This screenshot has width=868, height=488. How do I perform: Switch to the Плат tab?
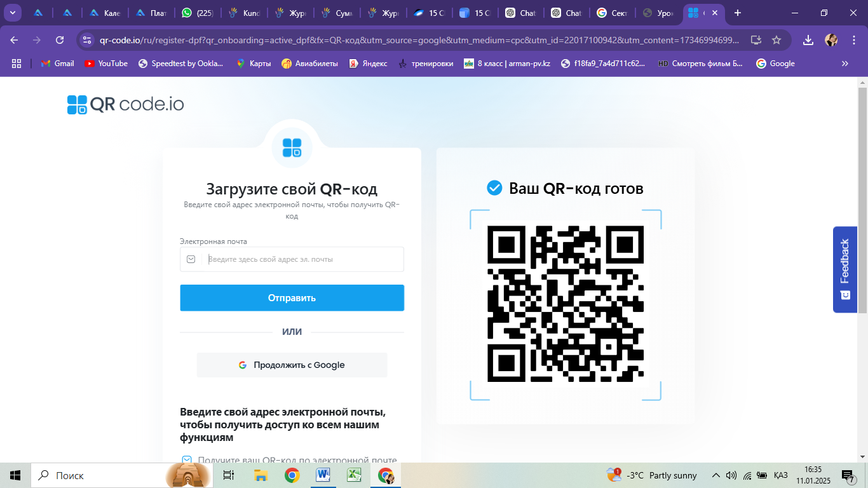[x=151, y=13]
